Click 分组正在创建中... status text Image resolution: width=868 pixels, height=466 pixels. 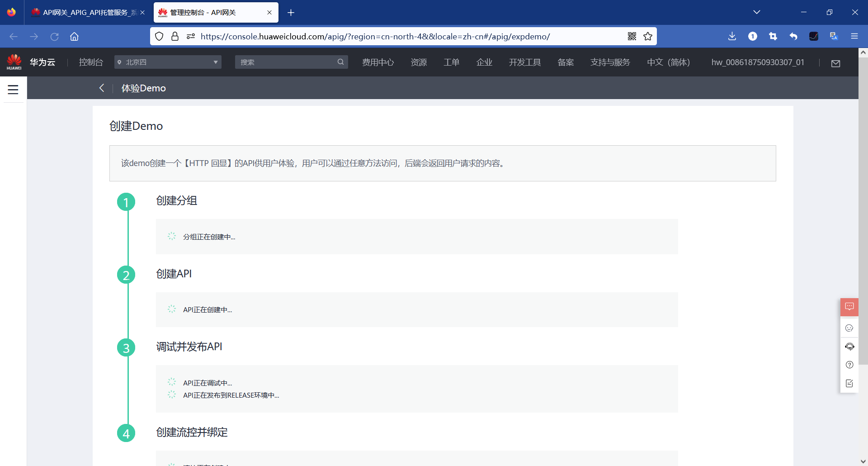(209, 237)
